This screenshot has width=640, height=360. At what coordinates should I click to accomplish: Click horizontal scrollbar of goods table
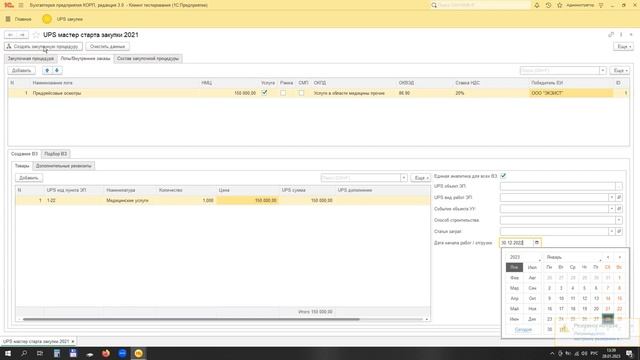click(x=191, y=319)
